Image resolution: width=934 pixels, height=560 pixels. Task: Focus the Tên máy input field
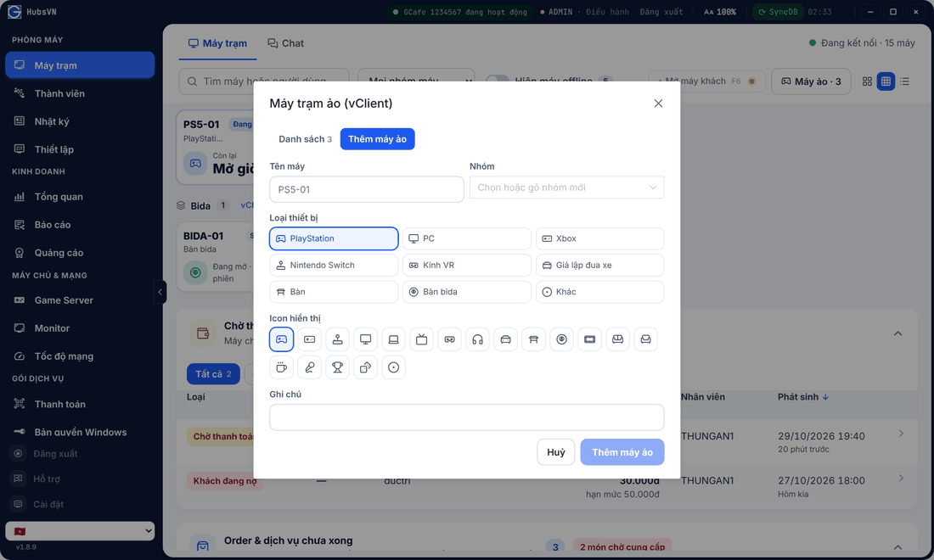[367, 189]
